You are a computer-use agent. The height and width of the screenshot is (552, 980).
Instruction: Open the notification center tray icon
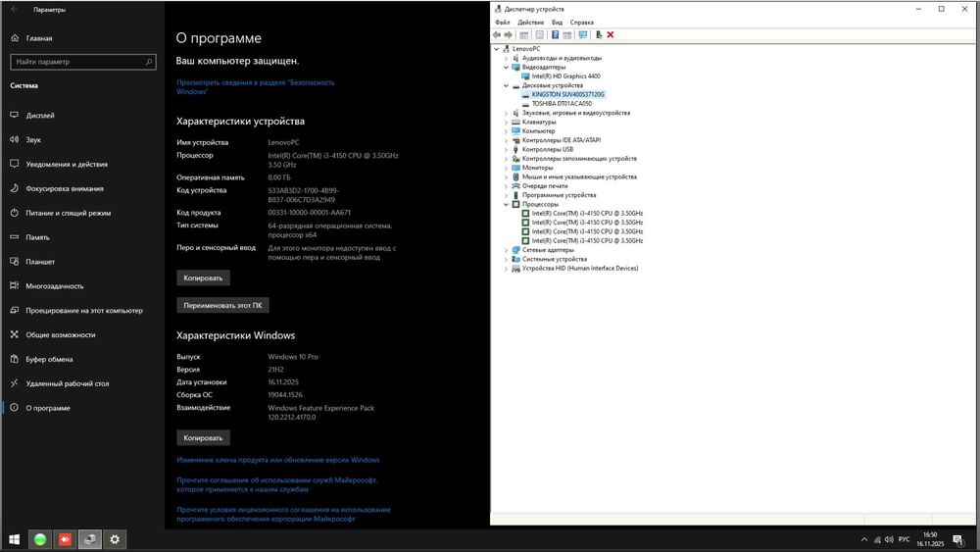958,539
